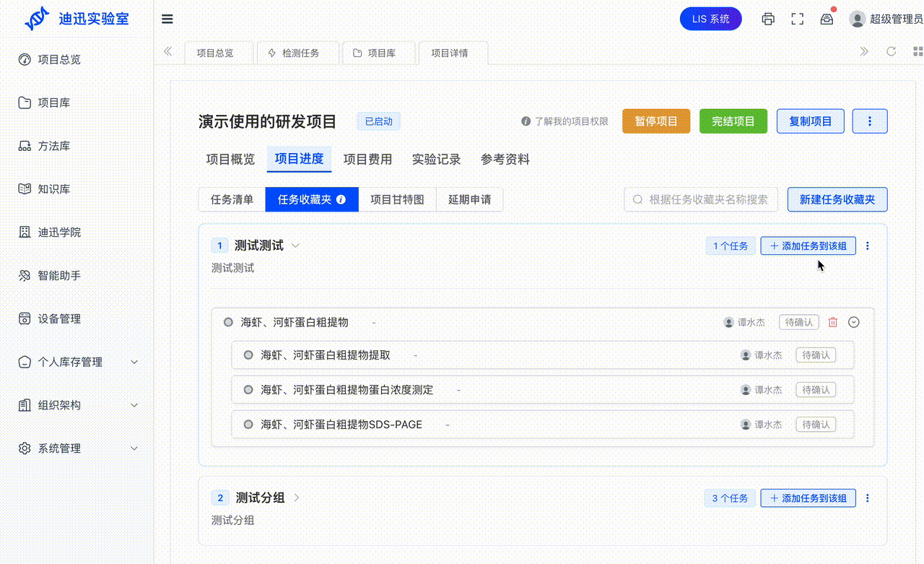Click the 已启动 status badge
The width and height of the screenshot is (924, 564).
379,121
